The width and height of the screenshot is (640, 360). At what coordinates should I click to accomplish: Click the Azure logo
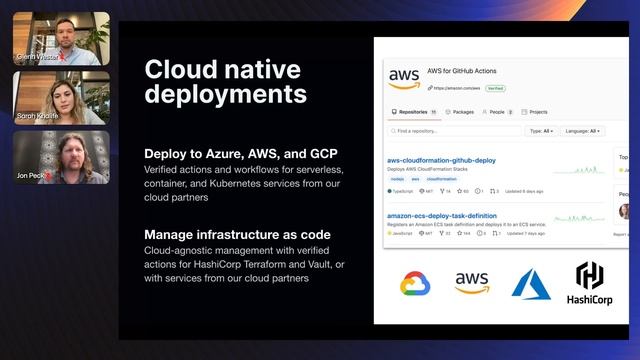pos(531,284)
